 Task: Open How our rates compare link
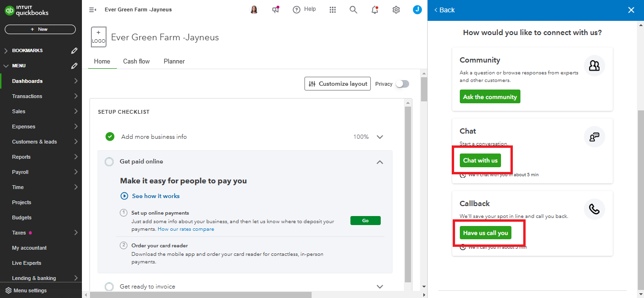coord(186,229)
